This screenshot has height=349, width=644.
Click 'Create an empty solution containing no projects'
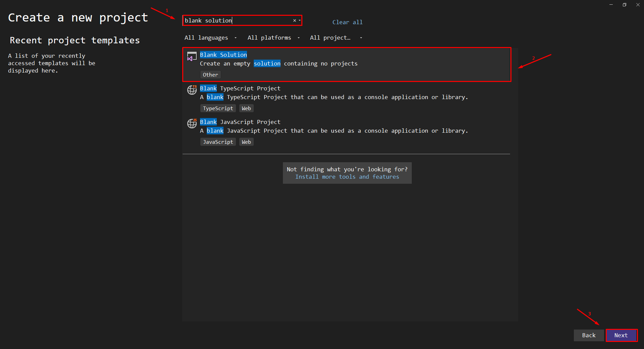tap(279, 63)
